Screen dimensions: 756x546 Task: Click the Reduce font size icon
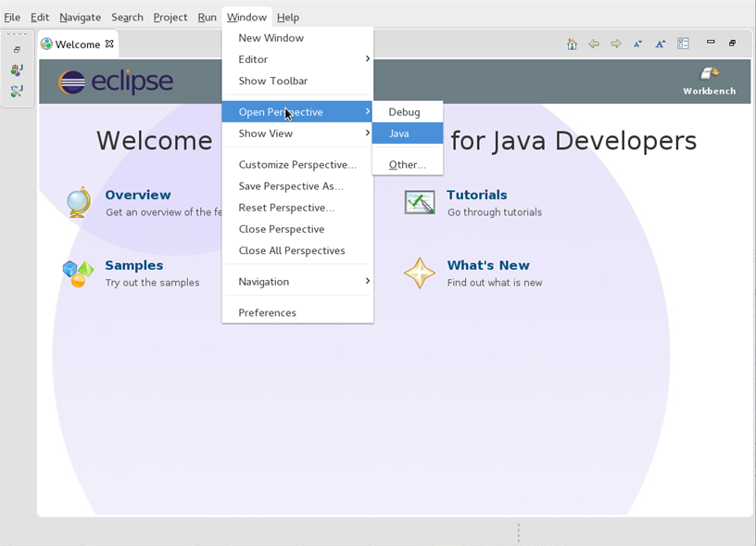pos(637,44)
